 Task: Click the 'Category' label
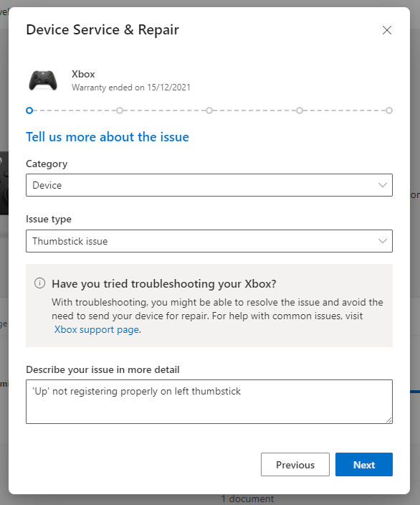47,164
